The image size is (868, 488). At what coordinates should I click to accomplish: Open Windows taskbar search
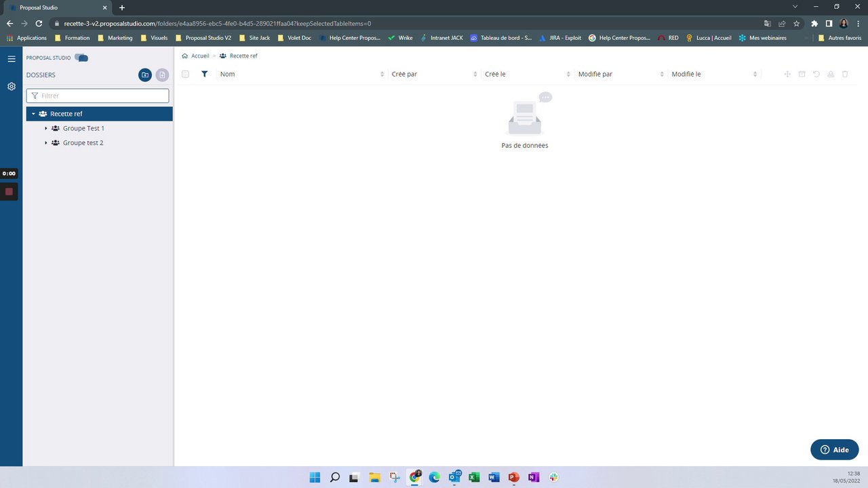click(x=334, y=477)
